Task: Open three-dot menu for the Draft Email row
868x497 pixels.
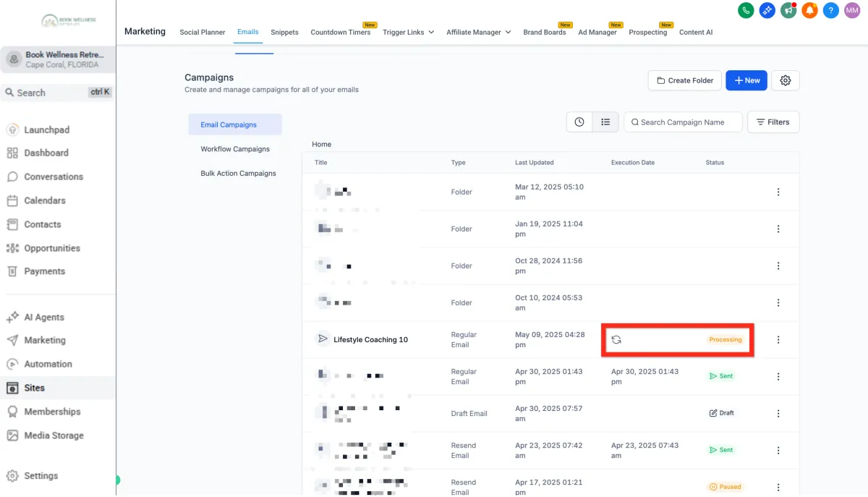Action: tap(778, 413)
